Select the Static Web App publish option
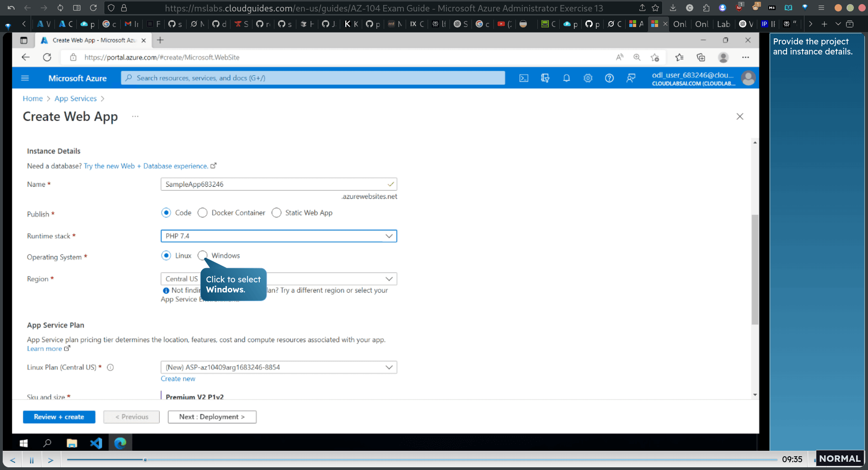 276,213
